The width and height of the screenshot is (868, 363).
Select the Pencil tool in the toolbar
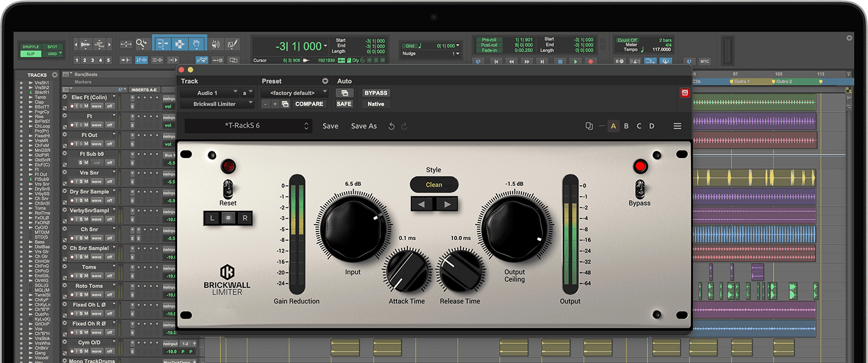pyautogui.click(x=231, y=44)
